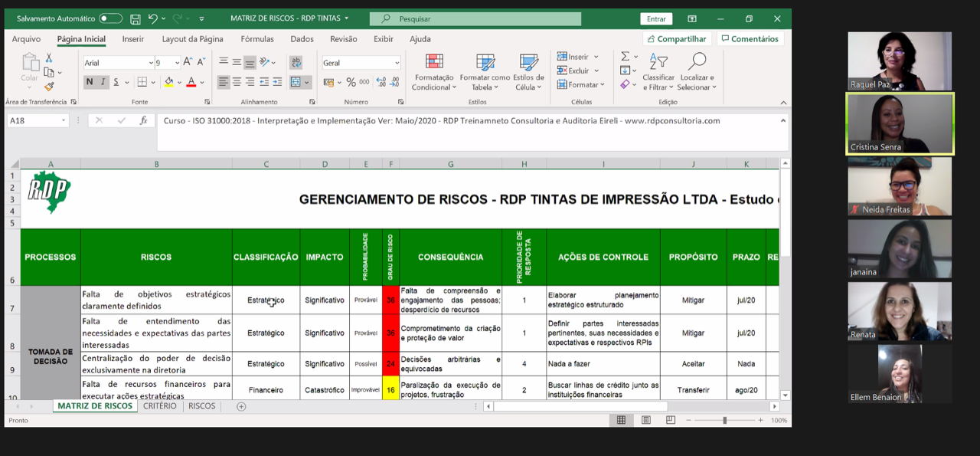Click the Compartilhar button

pos(677,39)
